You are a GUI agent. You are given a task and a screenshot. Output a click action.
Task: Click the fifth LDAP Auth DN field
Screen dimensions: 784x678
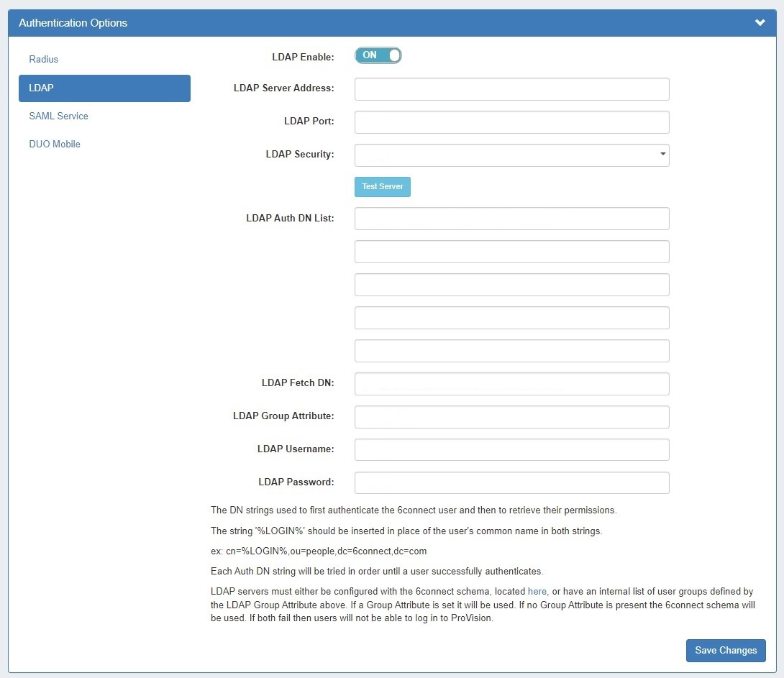click(511, 351)
